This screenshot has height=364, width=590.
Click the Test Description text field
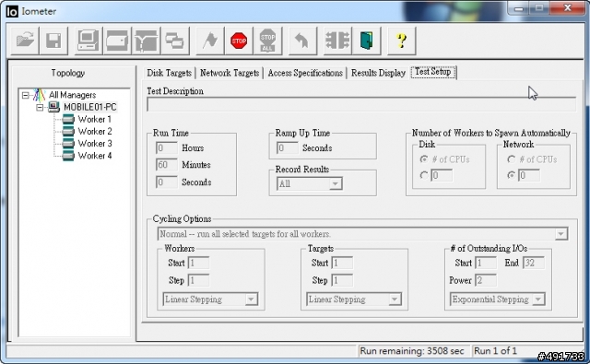tap(361, 104)
